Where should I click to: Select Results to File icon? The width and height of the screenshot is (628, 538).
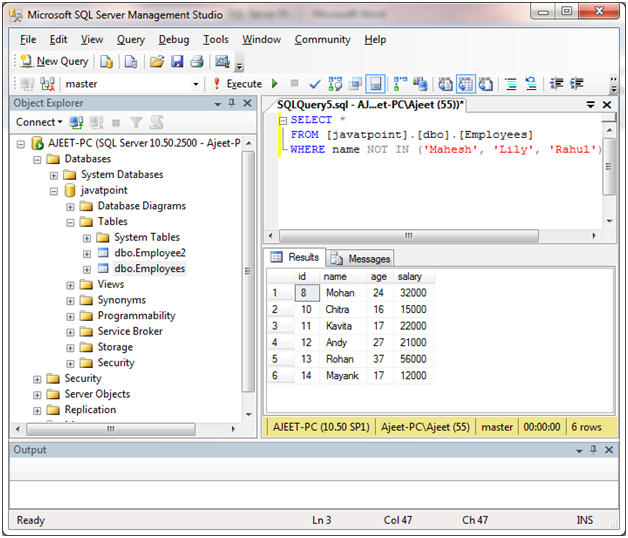(x=485, y=84)
